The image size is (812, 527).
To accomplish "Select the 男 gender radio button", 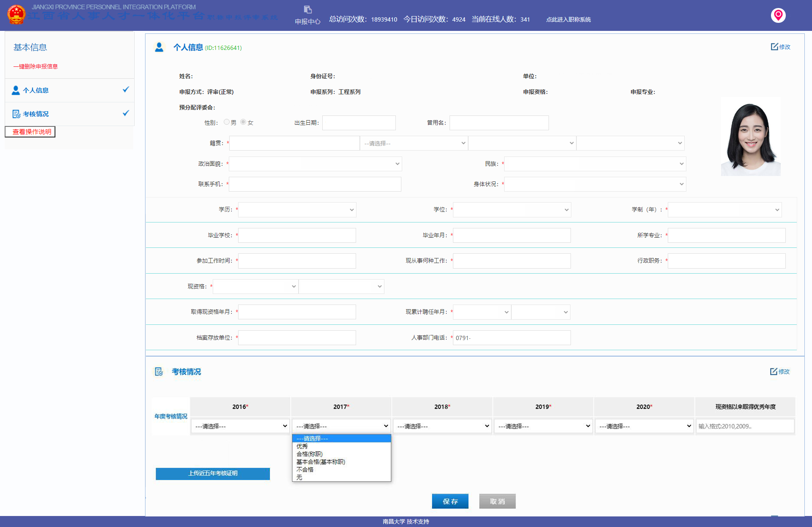I will (227, 122).
